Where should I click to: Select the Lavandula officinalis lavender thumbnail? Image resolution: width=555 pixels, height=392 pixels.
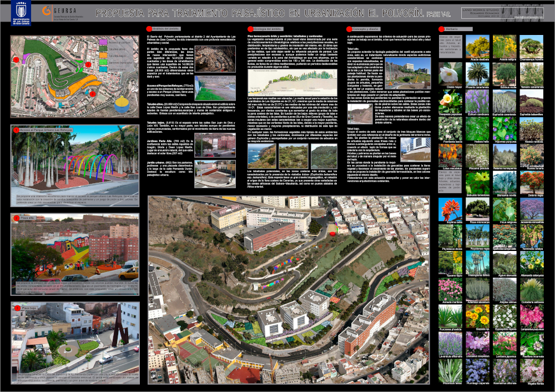(450, 344)
